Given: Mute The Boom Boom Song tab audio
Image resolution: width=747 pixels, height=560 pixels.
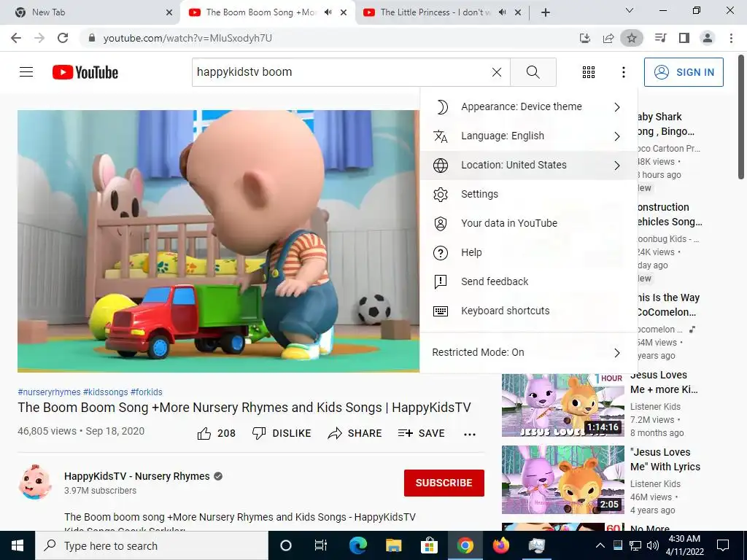Looking at the screenshot, I should pos(328,12).
